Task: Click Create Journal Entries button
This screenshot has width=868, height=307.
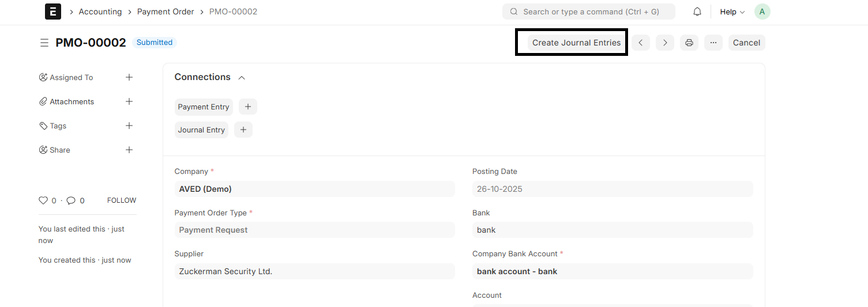Action: pos(576,43)
